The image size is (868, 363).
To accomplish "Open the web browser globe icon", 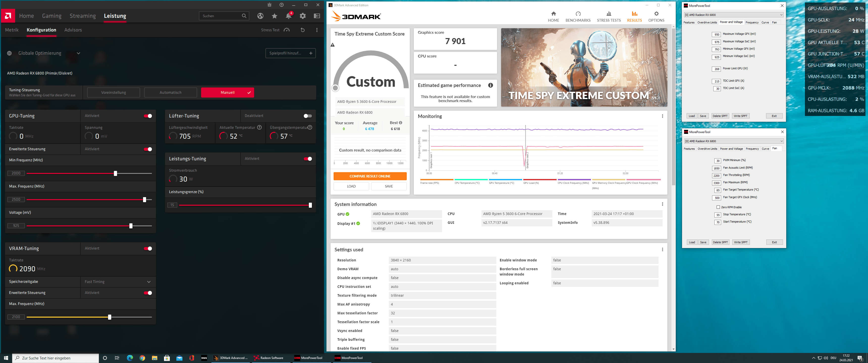I will click(x=260, y=16).
